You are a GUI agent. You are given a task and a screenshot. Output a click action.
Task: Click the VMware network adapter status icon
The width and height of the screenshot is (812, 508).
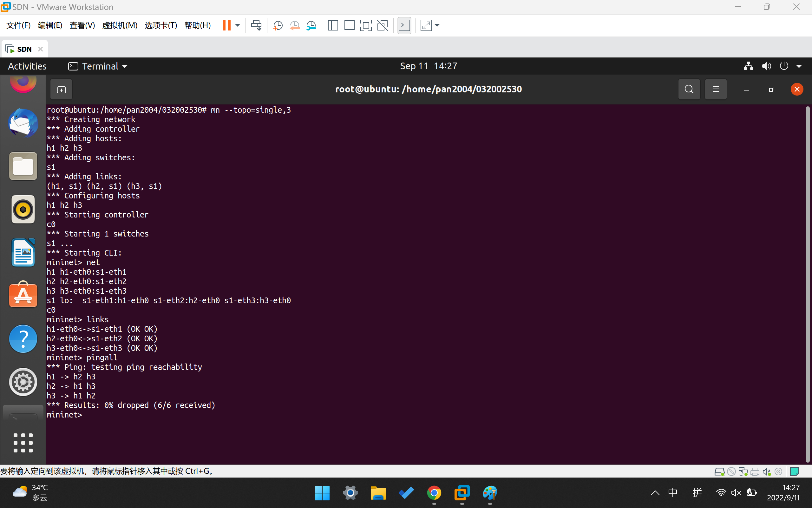point(743,472)
